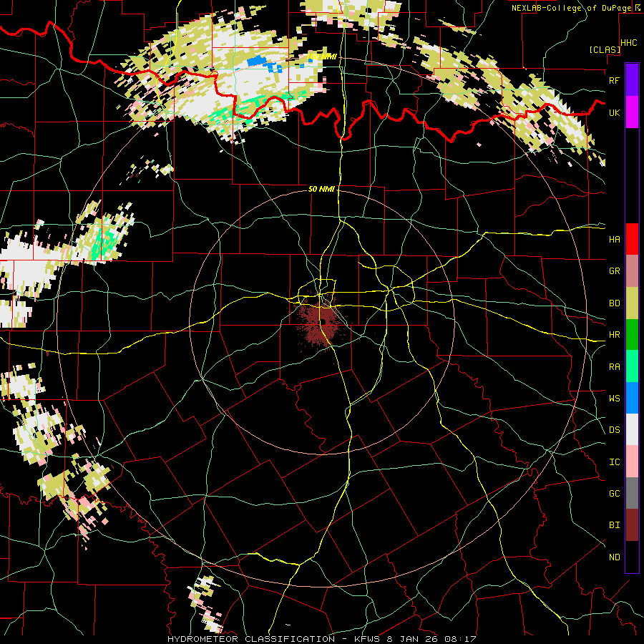
Task: Click the WS legend label
Action: pyautogui.click(x=614, y=398)
